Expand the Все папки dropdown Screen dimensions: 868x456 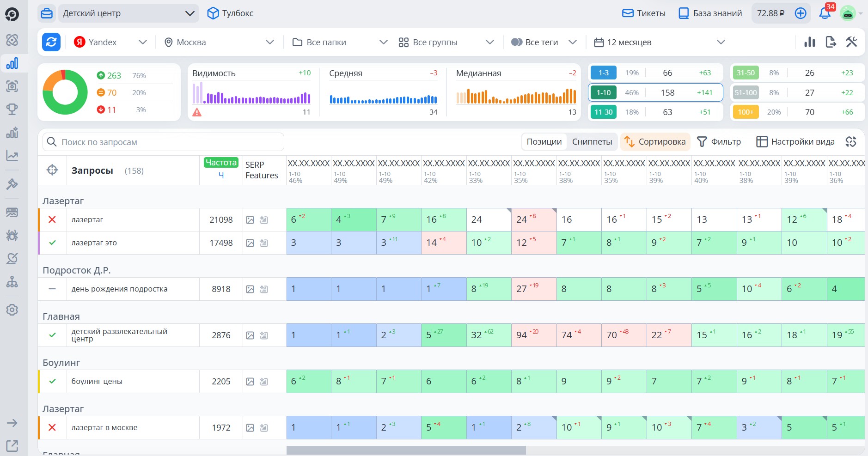[x=340, y=42]
